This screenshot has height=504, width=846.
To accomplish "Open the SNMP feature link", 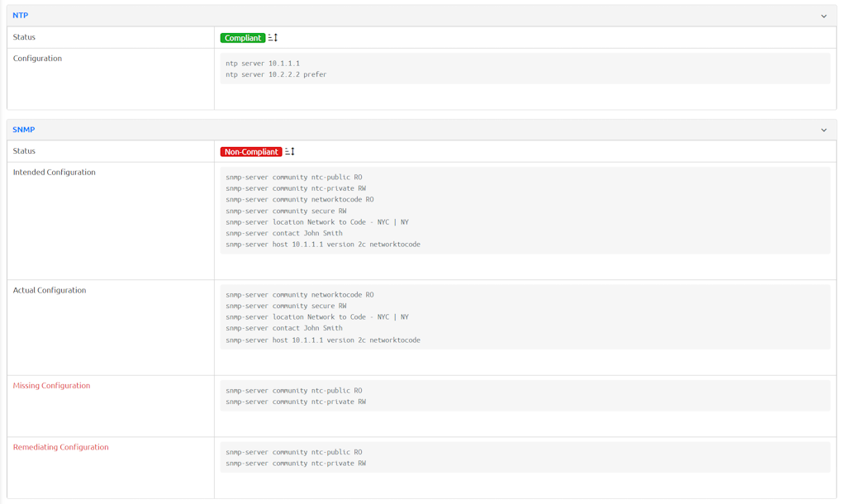I will tap(24, 130).
